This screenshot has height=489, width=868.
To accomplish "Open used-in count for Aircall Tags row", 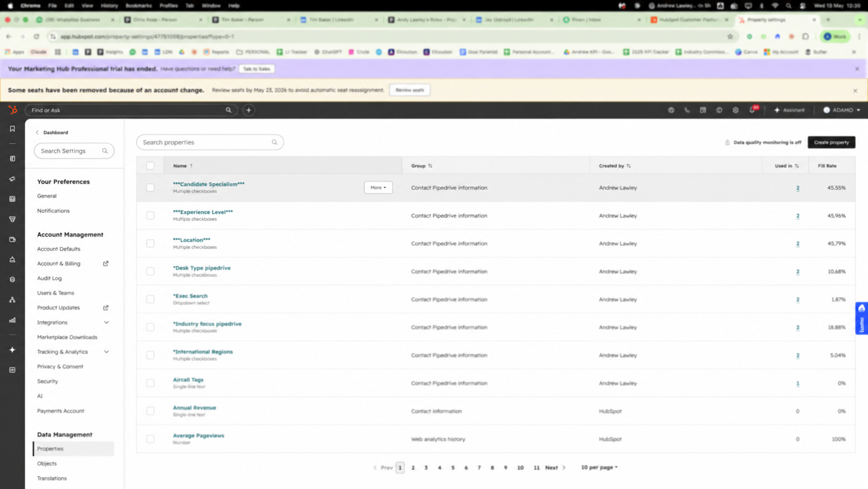I will pyautogui.click(x=797, y=384).
